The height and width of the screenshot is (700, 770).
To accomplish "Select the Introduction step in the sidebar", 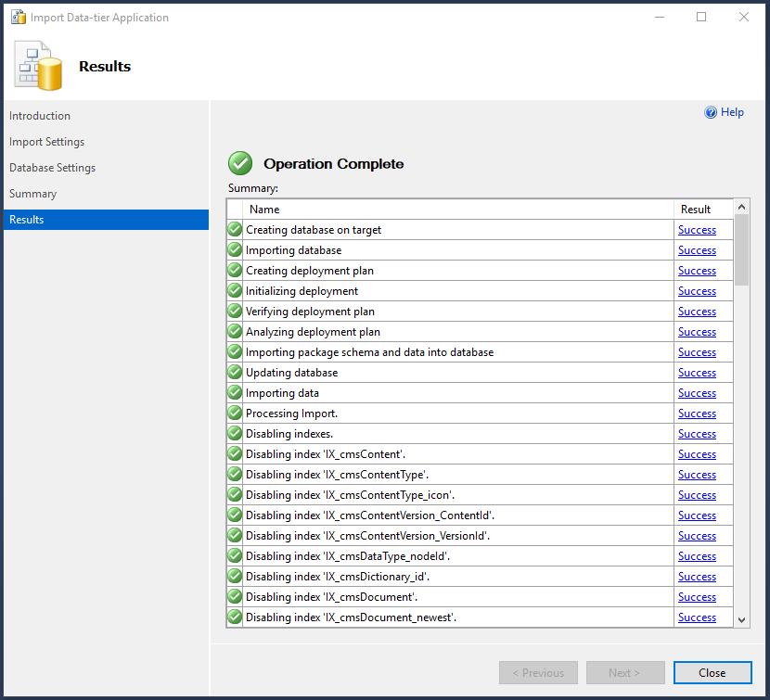I will [40, 116].
